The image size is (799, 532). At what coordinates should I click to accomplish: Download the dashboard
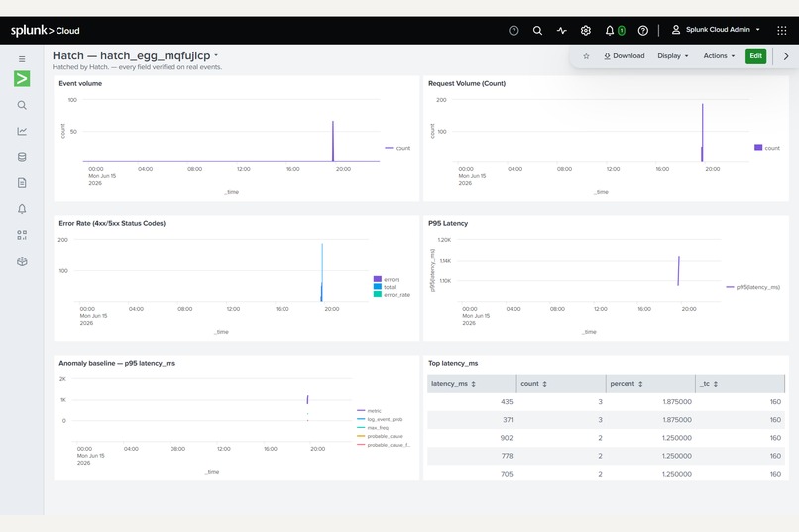coord(625,56)
